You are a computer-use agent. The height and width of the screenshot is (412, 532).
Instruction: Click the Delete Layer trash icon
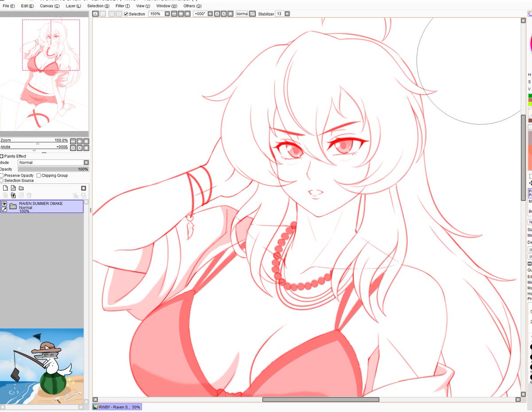[29, 195]
